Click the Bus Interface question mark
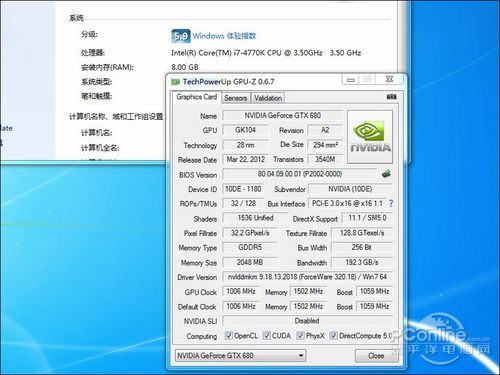The width and height of the screenshot is (500, 375). [x=391, y=203]
